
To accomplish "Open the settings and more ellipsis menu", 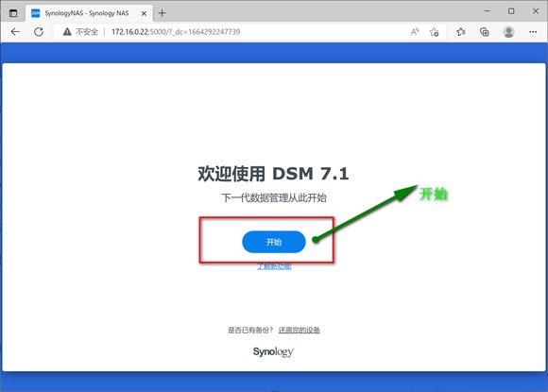I will (x=533, y=32).
